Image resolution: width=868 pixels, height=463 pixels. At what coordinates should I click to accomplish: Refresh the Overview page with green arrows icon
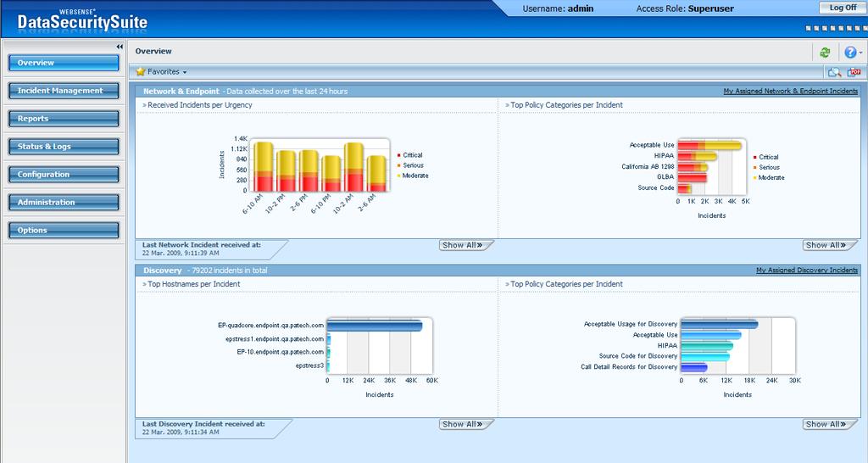825,53
